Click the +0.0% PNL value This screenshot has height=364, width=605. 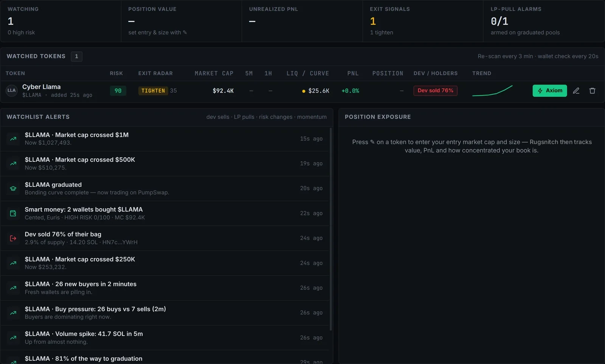(350, 91)
